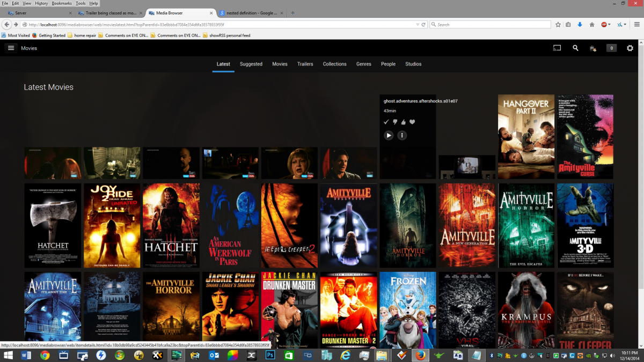
Task: Open the more options dots on the hover card
Action: pos(402,136)
